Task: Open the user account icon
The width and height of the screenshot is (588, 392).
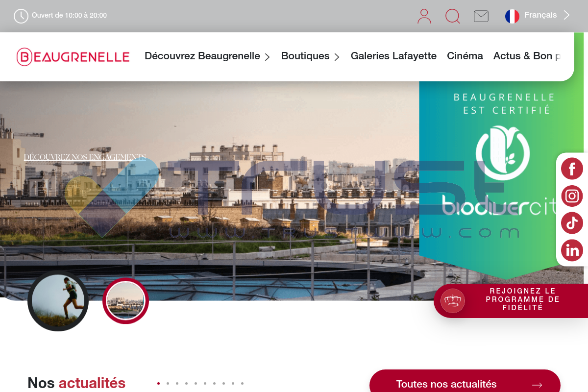Action: tap(424, 16)
